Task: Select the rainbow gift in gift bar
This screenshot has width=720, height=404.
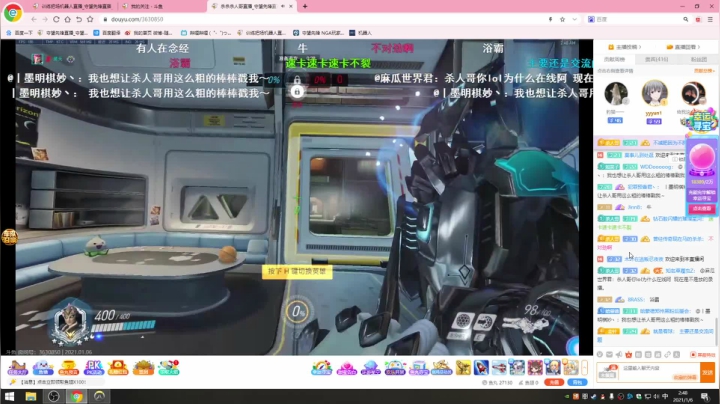Action: coord(321,368)
